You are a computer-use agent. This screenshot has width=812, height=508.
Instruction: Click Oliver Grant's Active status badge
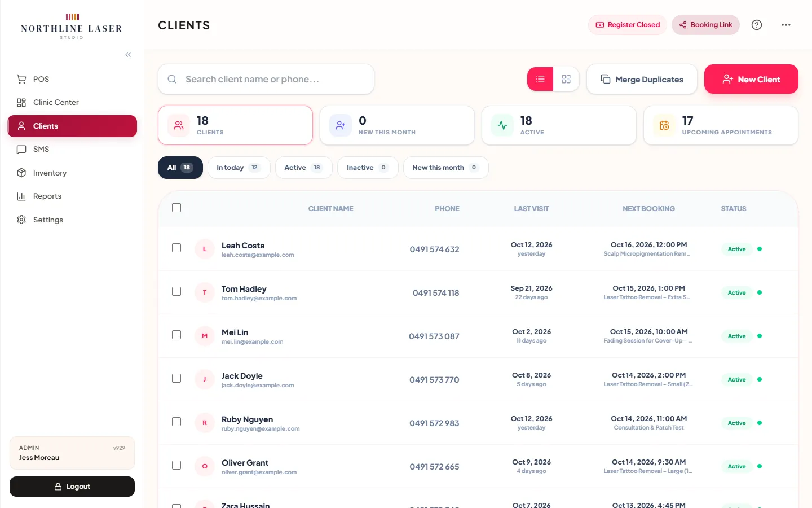(x=736, y=466)
